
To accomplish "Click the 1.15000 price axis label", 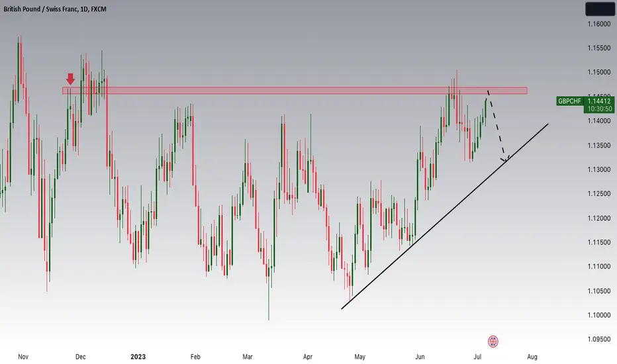I will click(x=599, y=72).
